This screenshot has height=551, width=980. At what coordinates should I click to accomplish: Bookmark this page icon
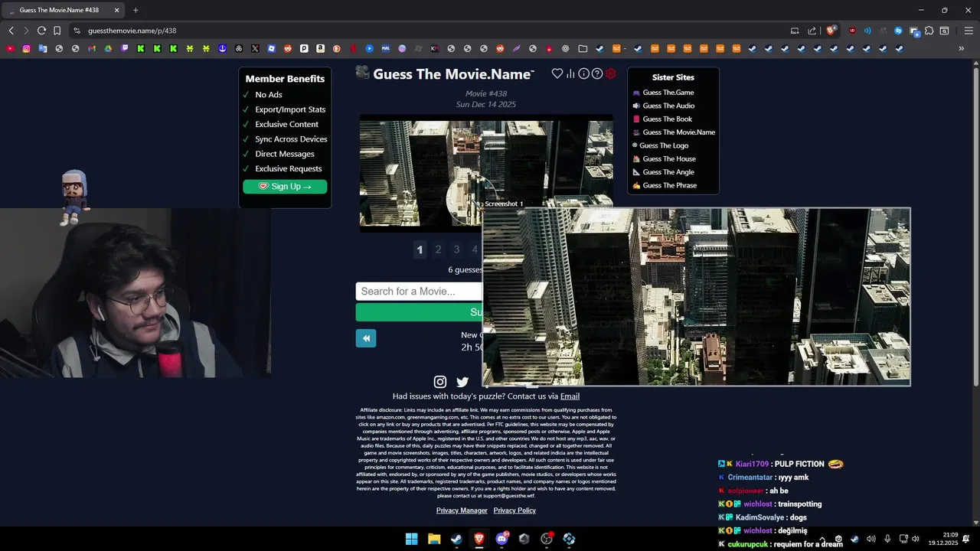pos(57,31)
